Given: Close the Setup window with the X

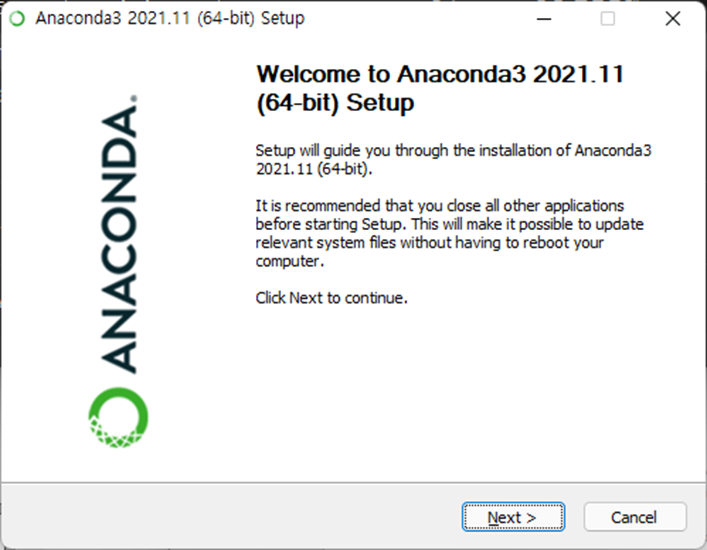Looking at the screenshot, I should click(x=673, y=18).
